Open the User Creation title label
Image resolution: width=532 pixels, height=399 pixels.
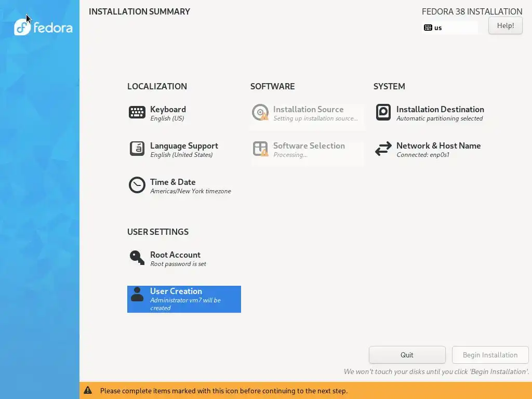pyautogui.click(x=176, y=291)
